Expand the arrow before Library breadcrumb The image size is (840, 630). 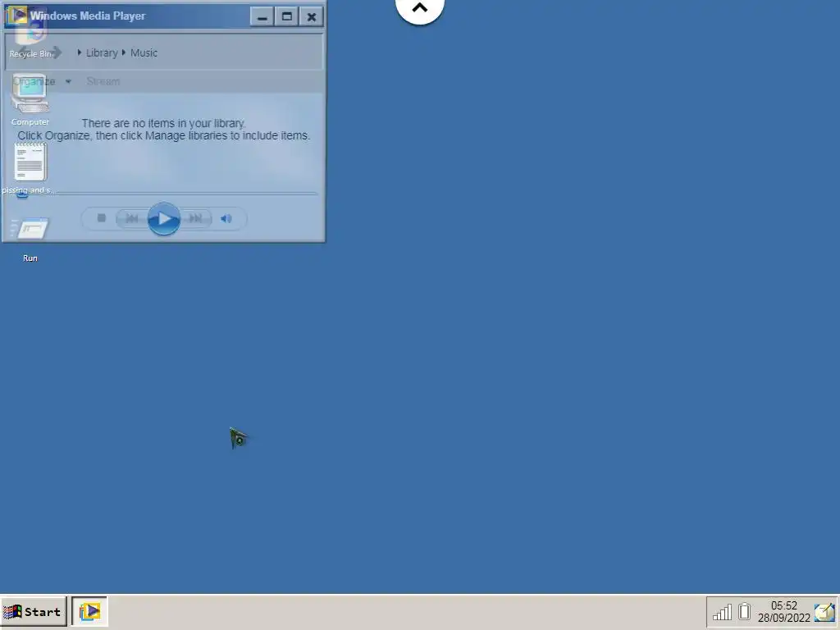pyautogui.click(x=80, y=52)
